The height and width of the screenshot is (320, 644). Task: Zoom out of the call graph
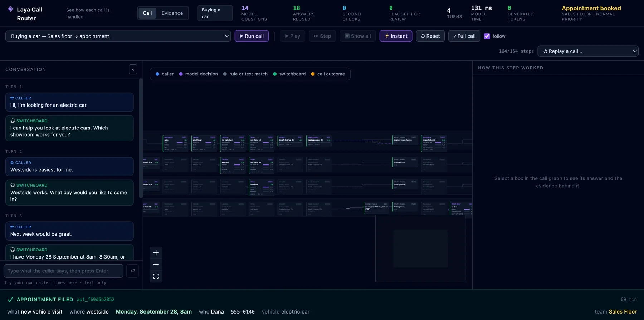156,265
